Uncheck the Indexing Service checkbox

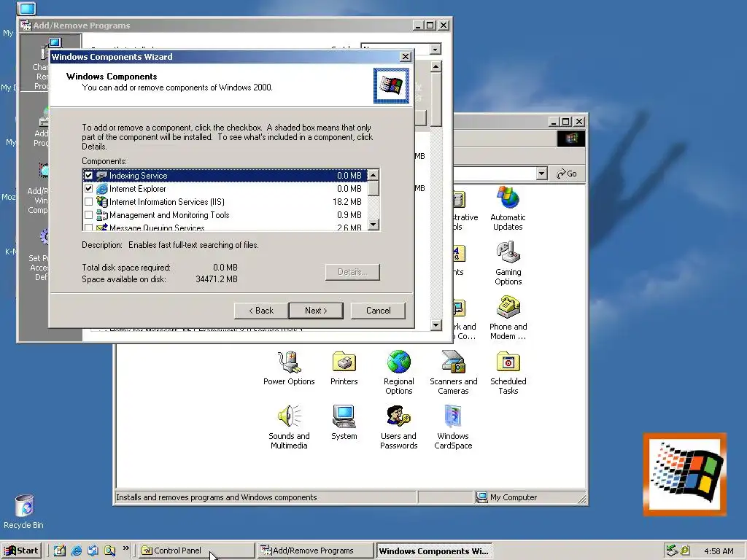click(x=88, y=175)
